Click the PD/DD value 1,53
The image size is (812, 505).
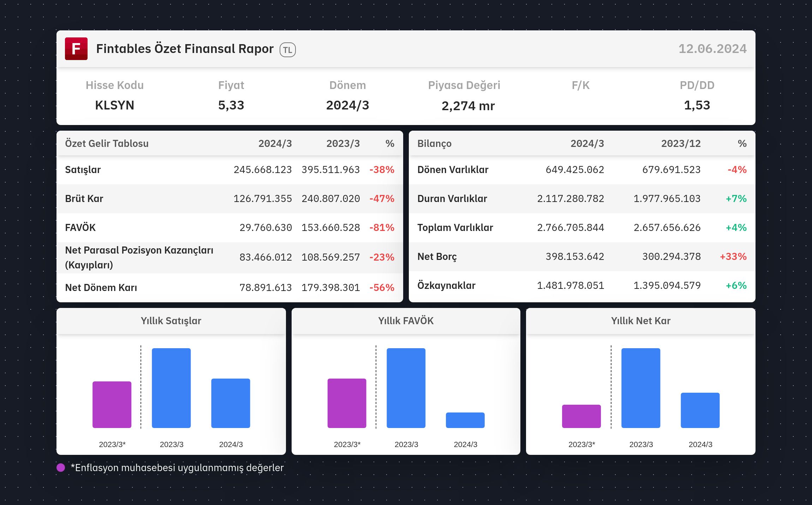697,105
